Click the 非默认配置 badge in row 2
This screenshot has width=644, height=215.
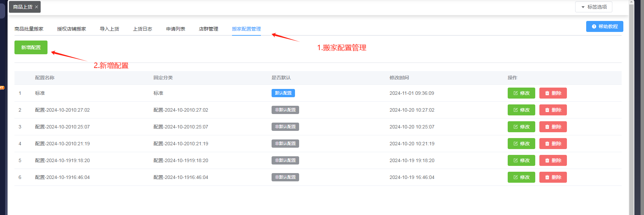pyautogui.click(x=285, y=110)
